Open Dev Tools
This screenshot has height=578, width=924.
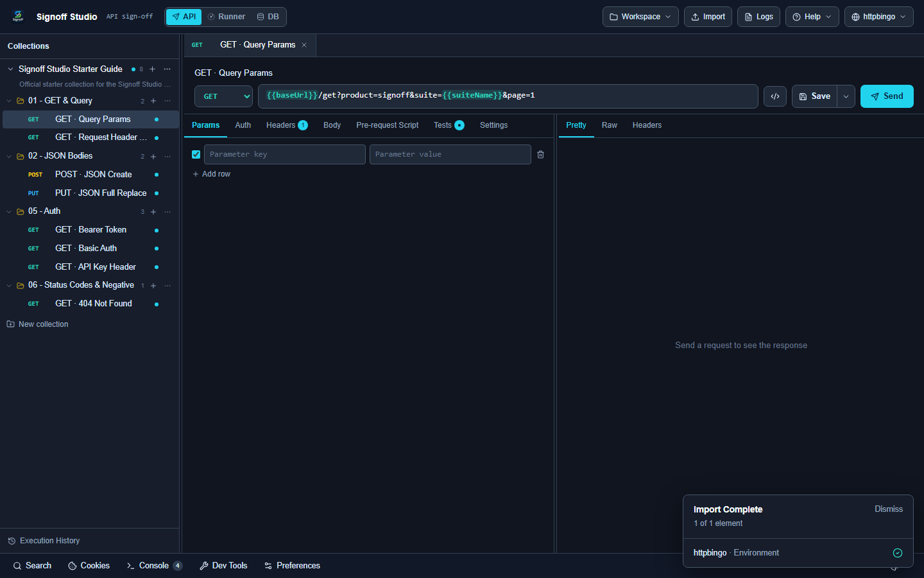pyautogui.click(x=223, y=566)
